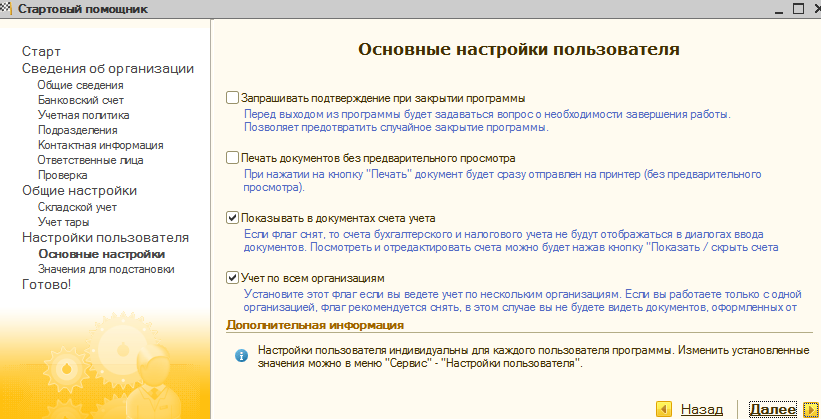
Task: Open Значения для подстановки step
Action: pyautogui.click(x=106, y=269)
